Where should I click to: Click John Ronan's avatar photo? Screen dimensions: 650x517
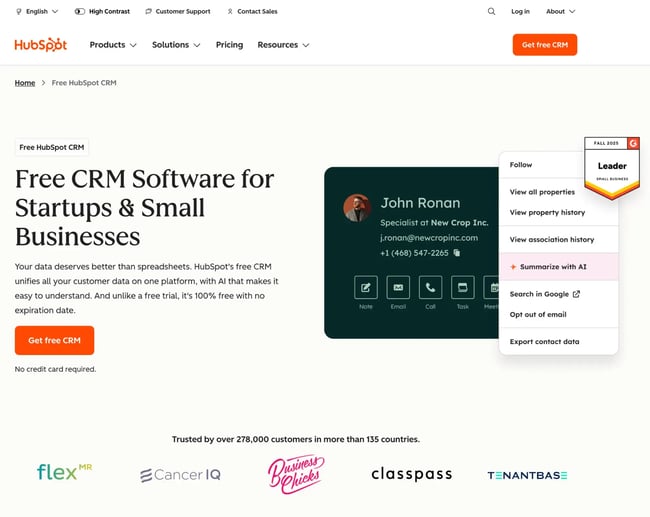coord(357,208)
